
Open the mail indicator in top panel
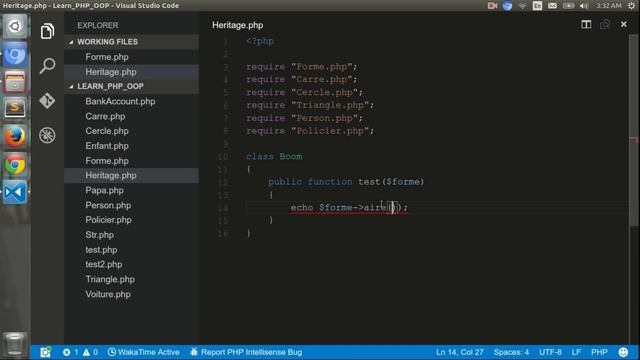[552, 6]
